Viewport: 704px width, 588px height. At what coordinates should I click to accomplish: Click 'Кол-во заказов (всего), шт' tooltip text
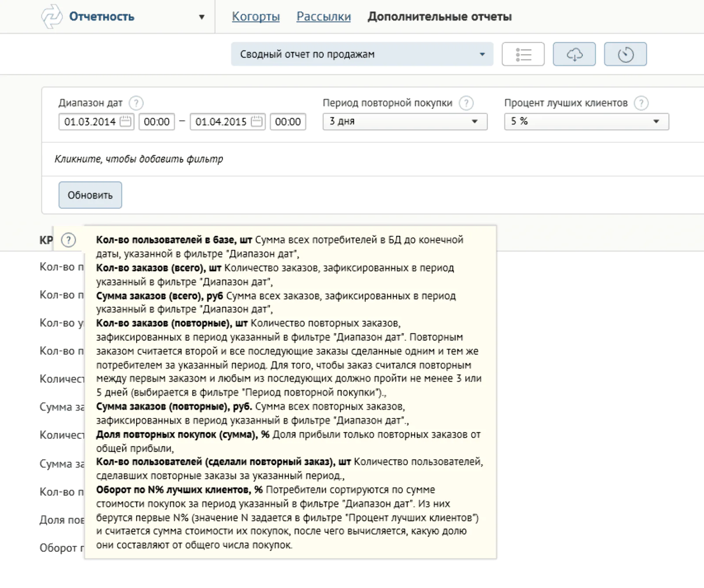coord(159,268)
